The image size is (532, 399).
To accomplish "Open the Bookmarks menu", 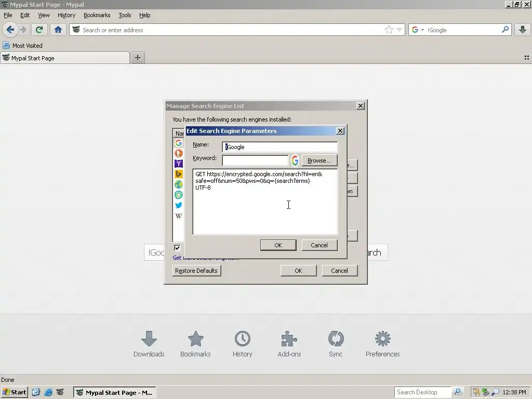I will pyautogui.click(x=97, y=15).
